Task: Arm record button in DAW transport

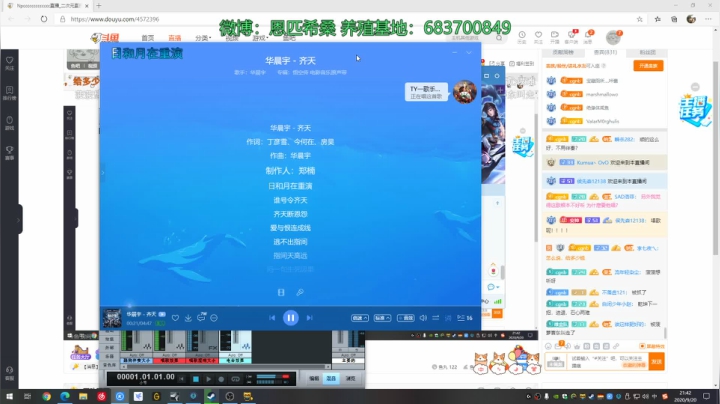Action: point(221,379)
